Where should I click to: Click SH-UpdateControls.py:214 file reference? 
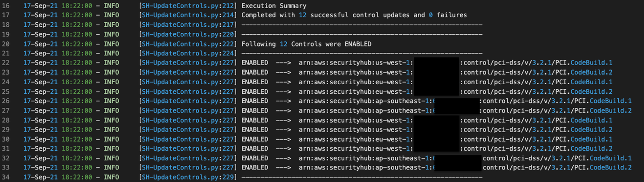coord(187,15)
